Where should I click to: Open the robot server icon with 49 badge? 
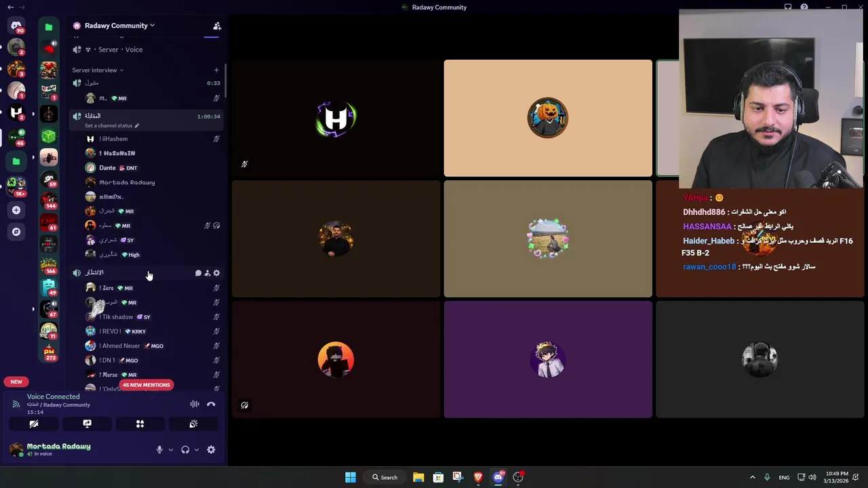tap(49, 287)
